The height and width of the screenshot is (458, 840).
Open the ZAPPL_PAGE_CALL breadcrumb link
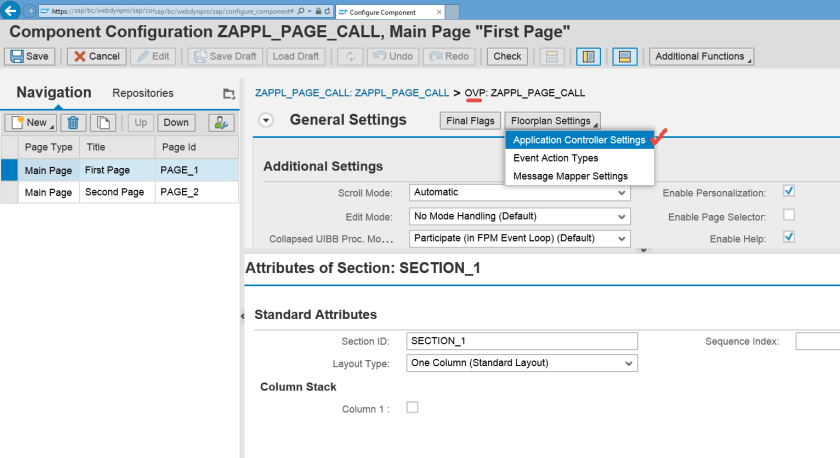click(352, 93)
